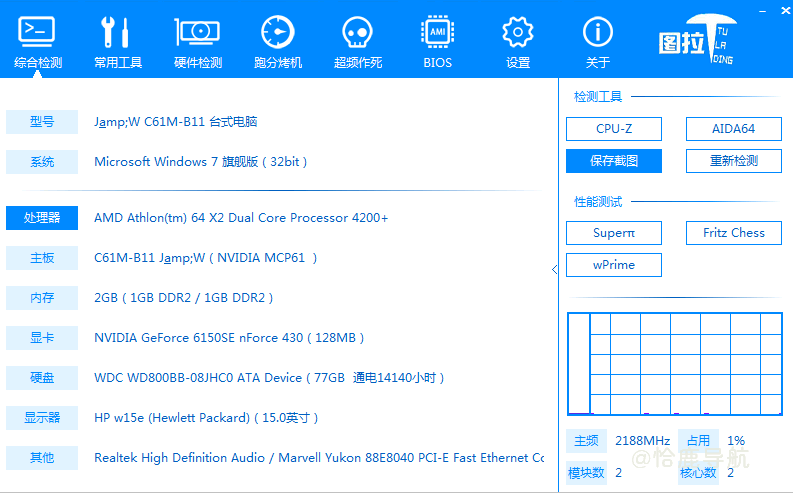Launch the AIDA64 tool
The height and width of the screenshot is (493, 793).
[x=733, y=129]
